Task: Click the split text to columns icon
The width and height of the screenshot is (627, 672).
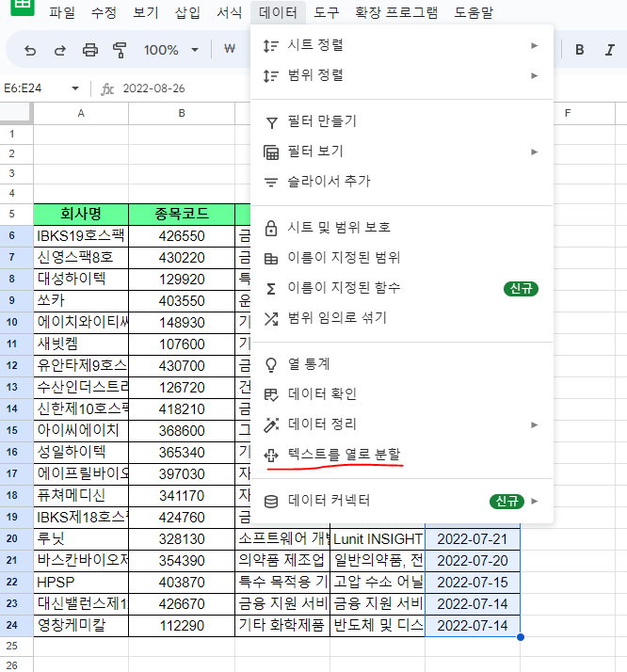Action: tap(271, 456)
